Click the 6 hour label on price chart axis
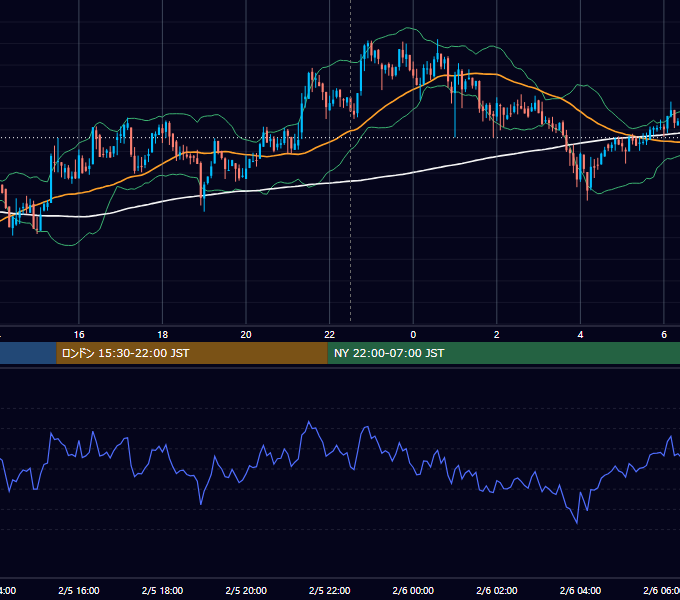Viewport: 680px width, 600px height. [664, 335]
